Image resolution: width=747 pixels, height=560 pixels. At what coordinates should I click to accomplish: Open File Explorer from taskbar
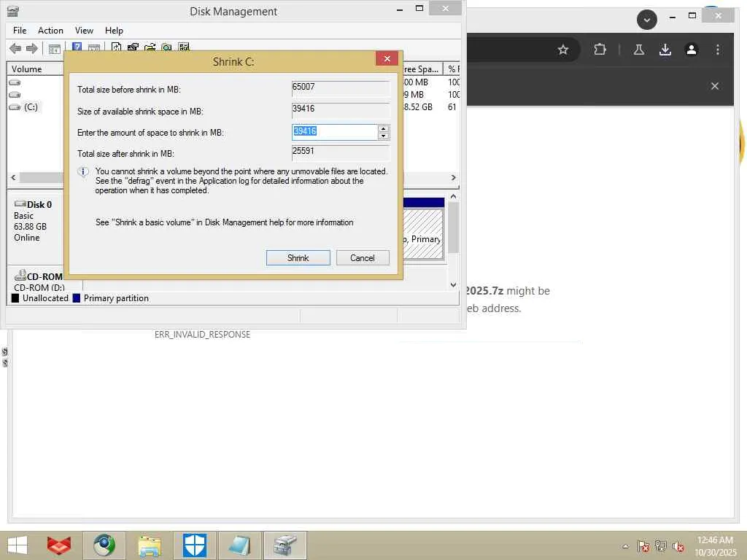149,545
